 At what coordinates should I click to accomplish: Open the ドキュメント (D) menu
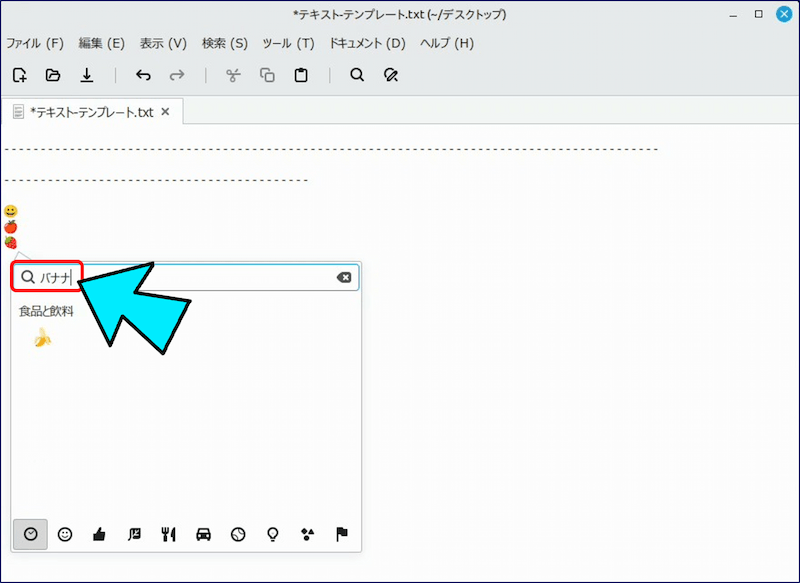click(x=367, y=43)
